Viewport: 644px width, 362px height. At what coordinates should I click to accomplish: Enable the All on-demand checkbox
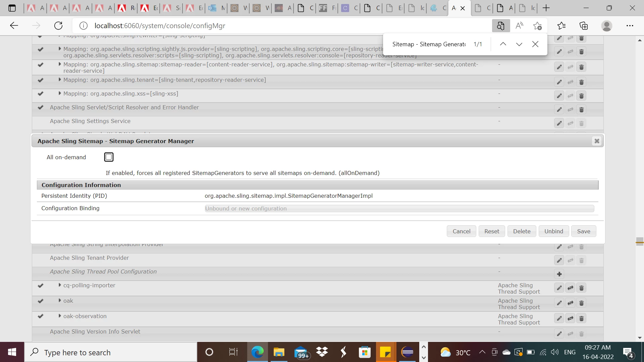(x=109, y=157)
